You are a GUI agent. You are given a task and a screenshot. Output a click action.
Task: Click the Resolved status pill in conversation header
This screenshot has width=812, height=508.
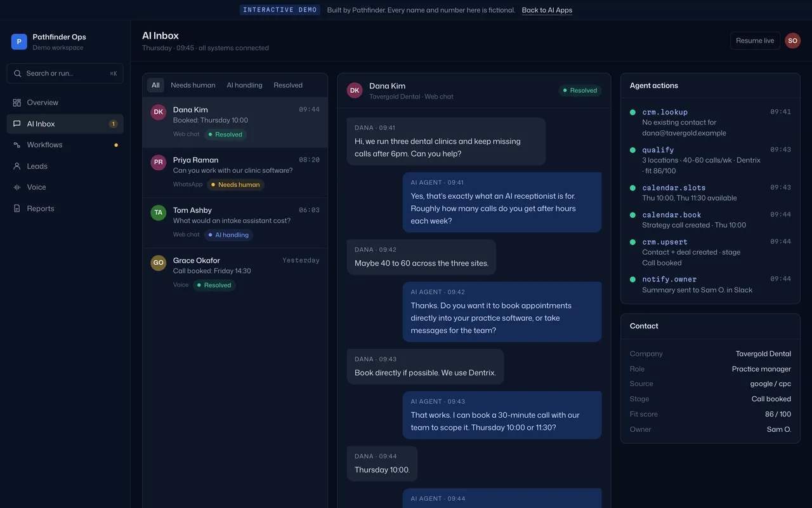tap(580, 90)
